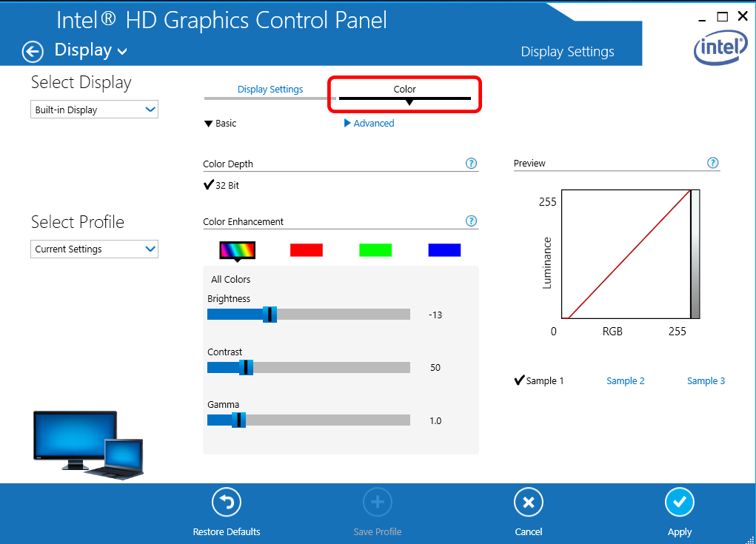Click the Cancel label
Screen dimensions: 756x544
[529, 531]
